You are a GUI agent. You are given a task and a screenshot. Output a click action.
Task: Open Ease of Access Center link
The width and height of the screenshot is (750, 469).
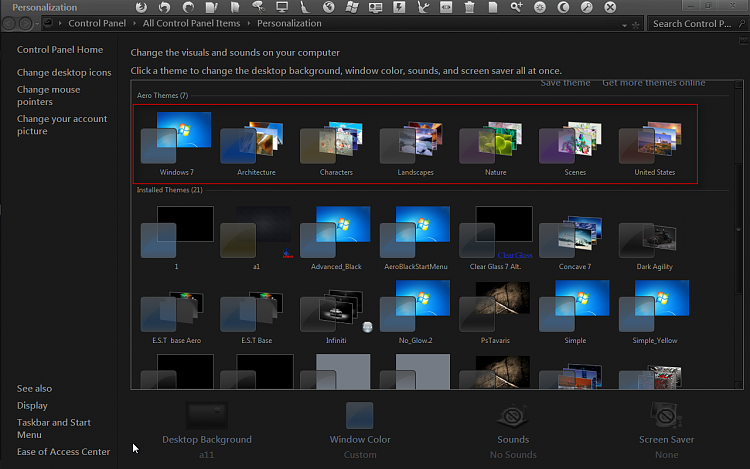point(63,452)
